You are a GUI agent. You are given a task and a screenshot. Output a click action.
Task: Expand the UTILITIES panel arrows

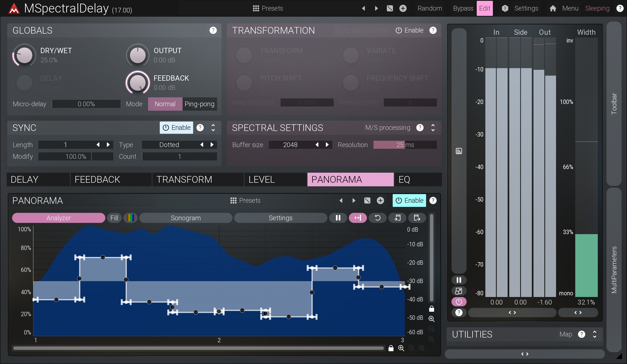pos(594,334)
